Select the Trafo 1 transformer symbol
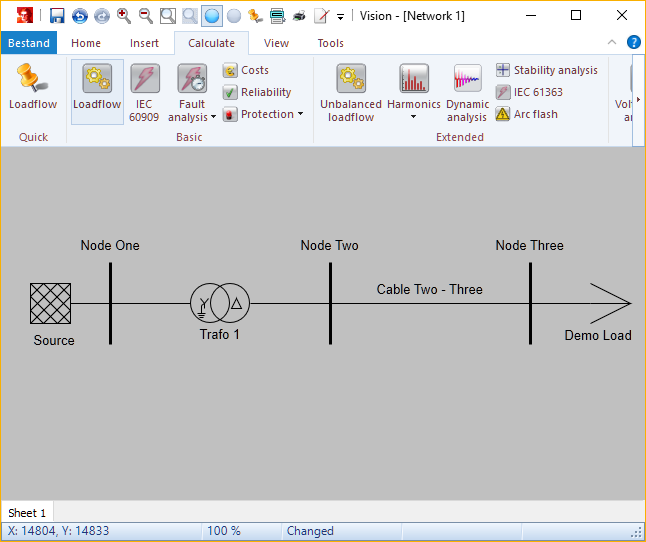Viewport: 646px width, 542px height. click(x=220, y=303)
